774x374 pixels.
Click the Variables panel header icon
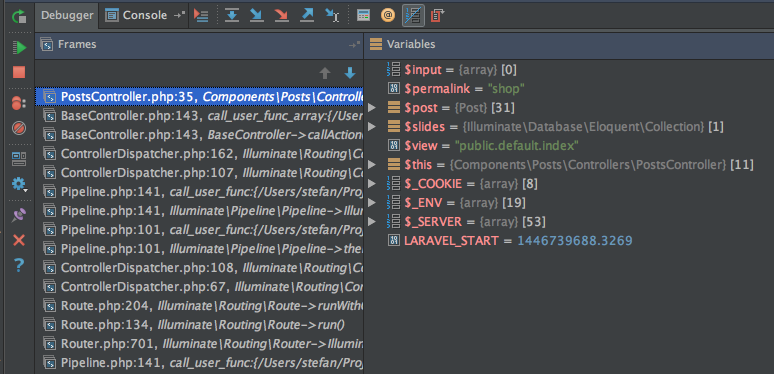point(376,44)
